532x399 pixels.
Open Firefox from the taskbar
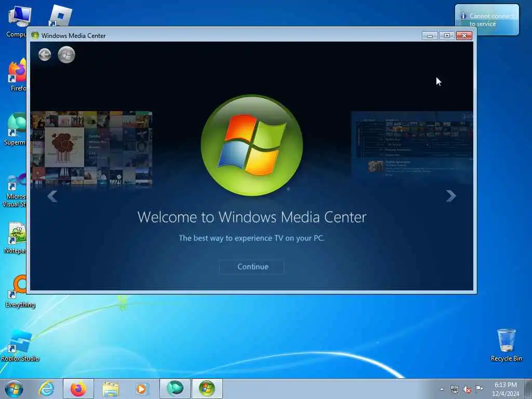(x=78, y=389)
